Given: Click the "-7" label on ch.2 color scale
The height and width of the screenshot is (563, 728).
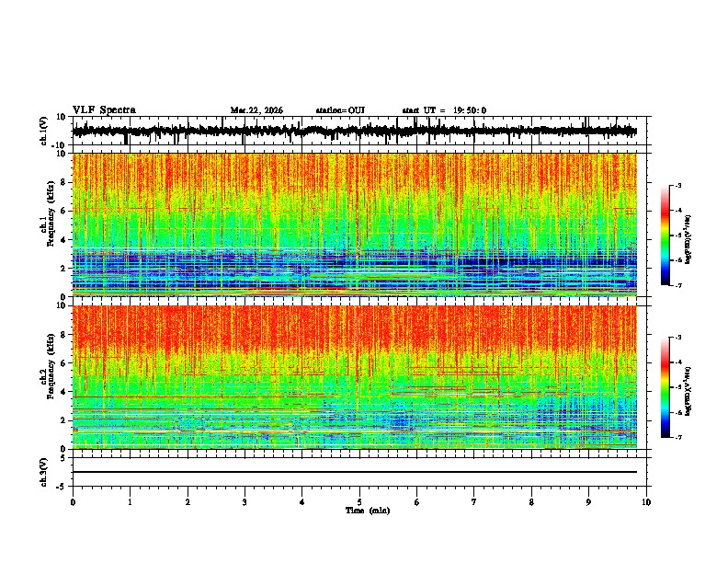Looking at the screenshot, I should pos(678,437).
